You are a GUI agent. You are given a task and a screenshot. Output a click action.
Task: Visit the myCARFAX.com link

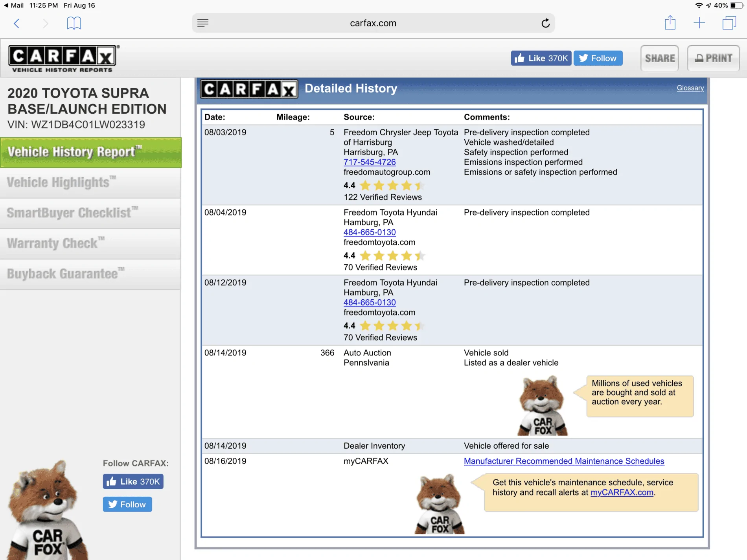click(x=622, y=492)
